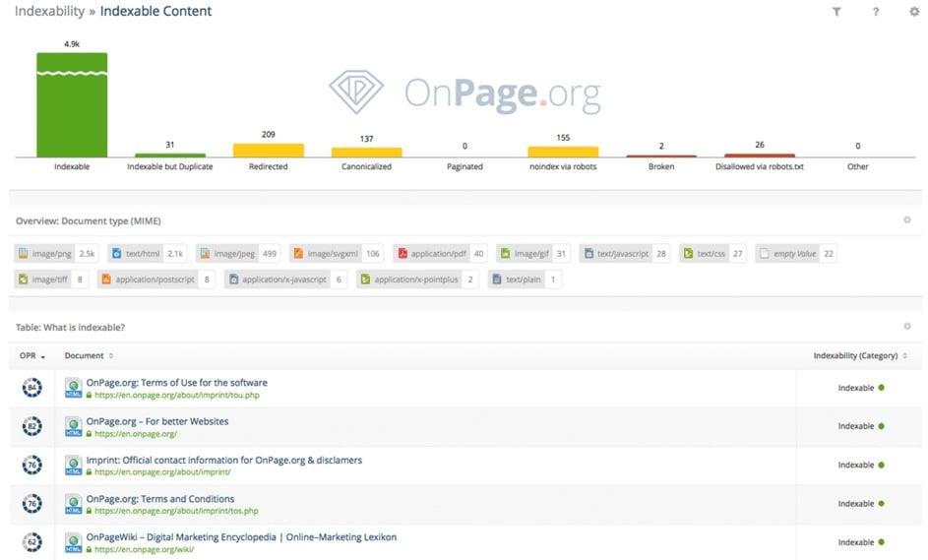The height and width of the screenshot is (560, 928).
Task: Click the application/x-javascript file type icon
Action: click(233, 279)
